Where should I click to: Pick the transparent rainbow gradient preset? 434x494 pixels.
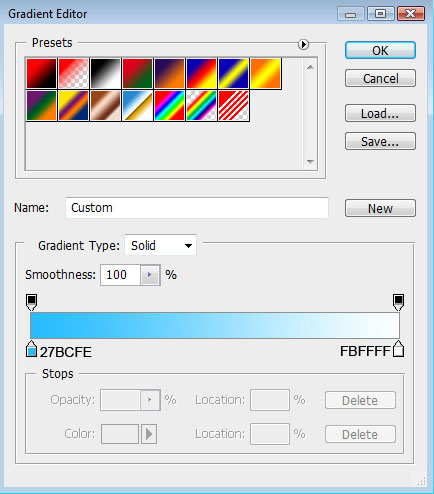202,105
